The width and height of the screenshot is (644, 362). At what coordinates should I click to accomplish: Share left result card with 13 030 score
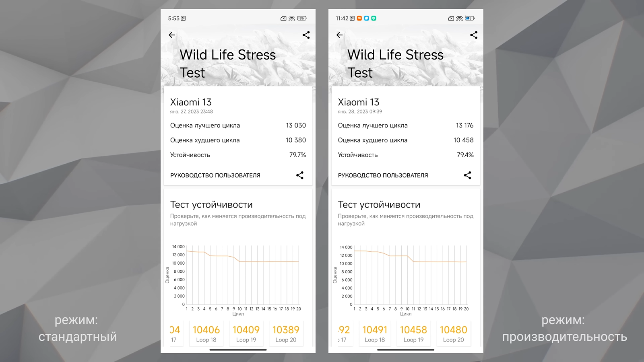300,175
